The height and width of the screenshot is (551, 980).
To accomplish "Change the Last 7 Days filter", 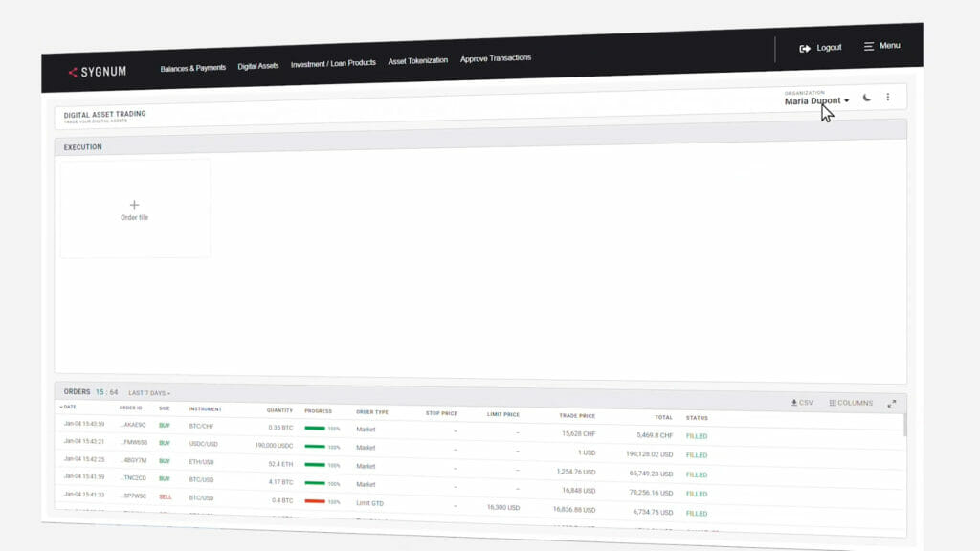I will (149, 393).
